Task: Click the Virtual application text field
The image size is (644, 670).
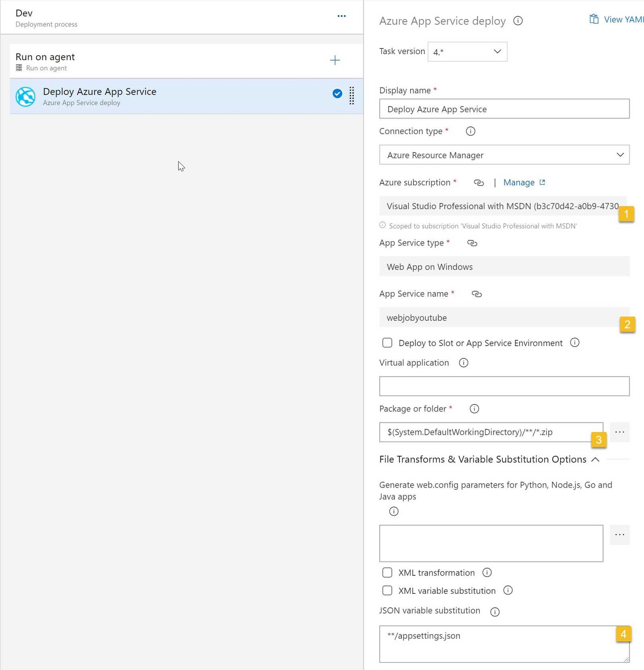Action: [504, 386]
